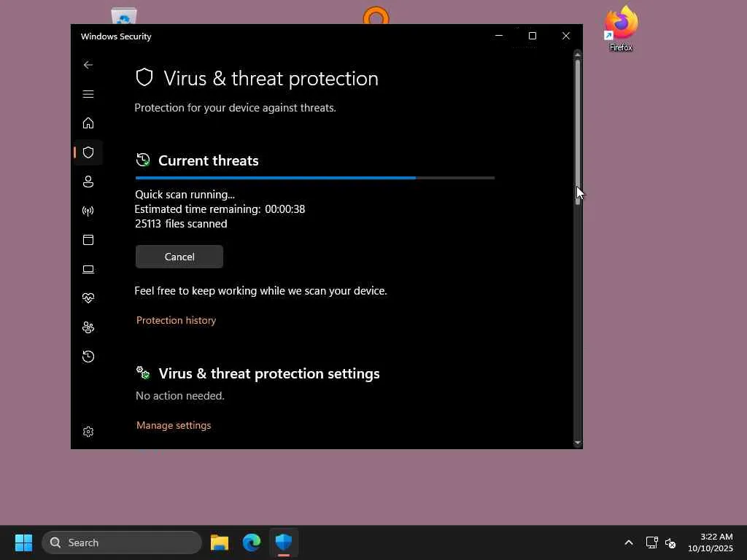Select Virus & threat protection shield icon in sidebar
This screenshot has height=560, width=747.
88,152
